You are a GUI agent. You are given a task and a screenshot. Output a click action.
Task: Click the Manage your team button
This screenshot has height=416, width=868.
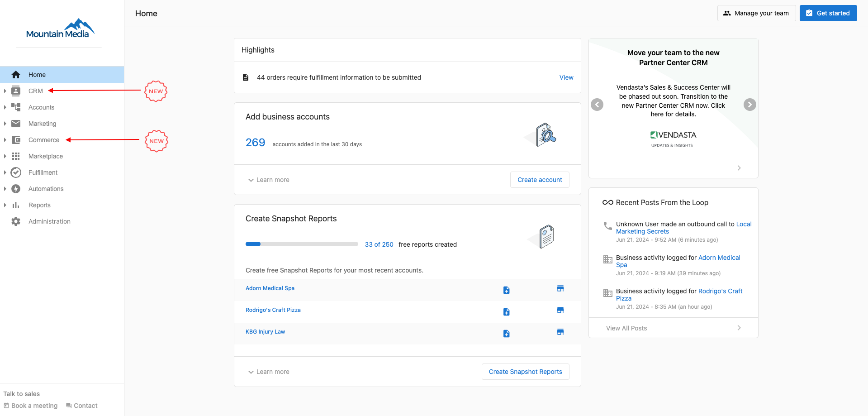756,13
